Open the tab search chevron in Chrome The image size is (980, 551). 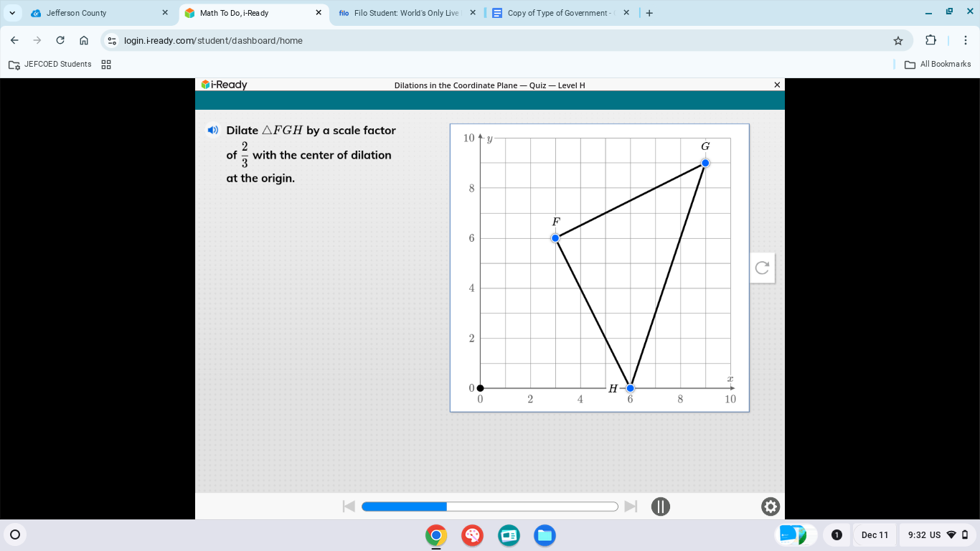11,12
